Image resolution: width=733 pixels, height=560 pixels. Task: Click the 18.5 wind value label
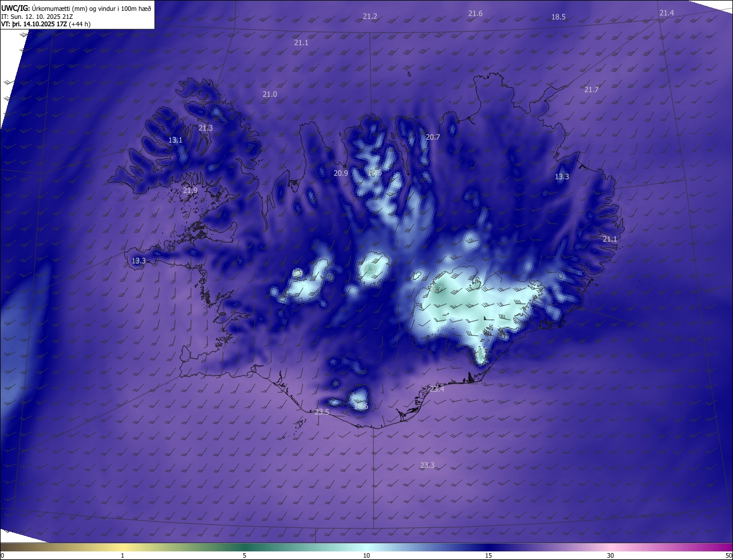click(x=558, y=17)
